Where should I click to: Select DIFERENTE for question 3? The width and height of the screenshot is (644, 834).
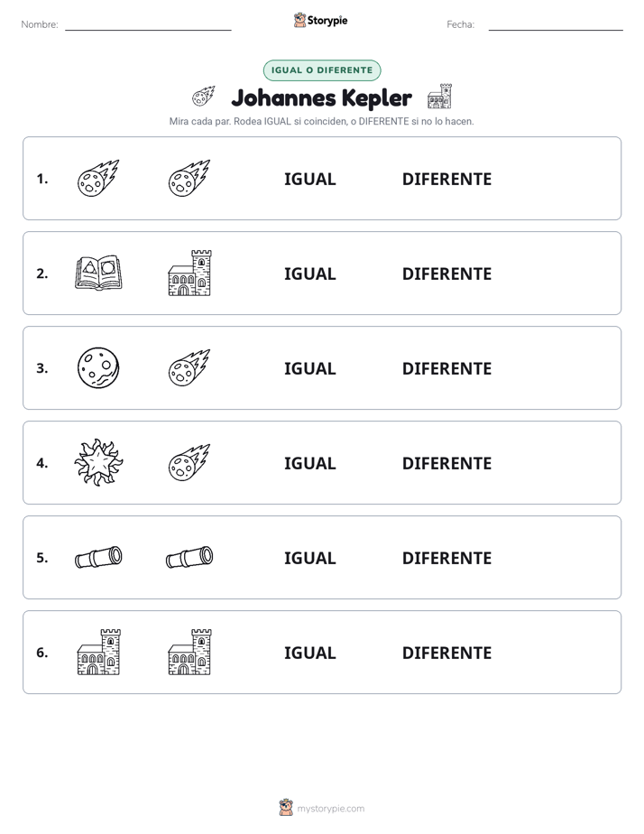pyautogui.click(x=446, y=368)
